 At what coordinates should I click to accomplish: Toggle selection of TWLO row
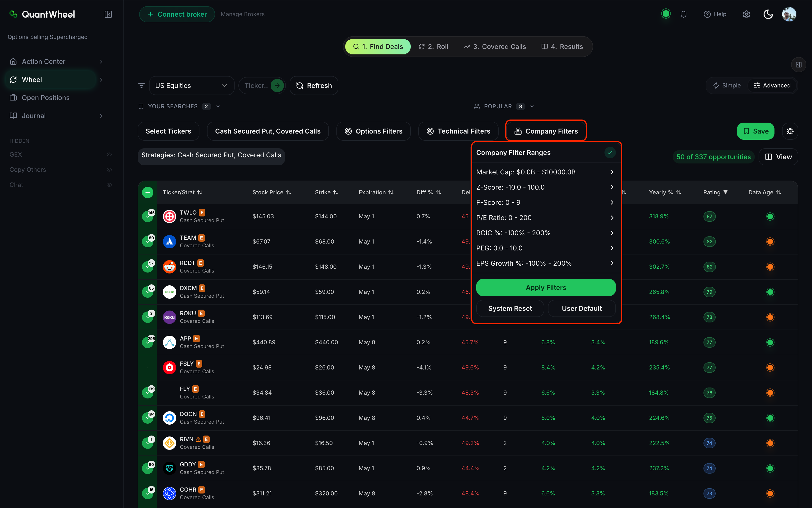[x=148, y=216]
